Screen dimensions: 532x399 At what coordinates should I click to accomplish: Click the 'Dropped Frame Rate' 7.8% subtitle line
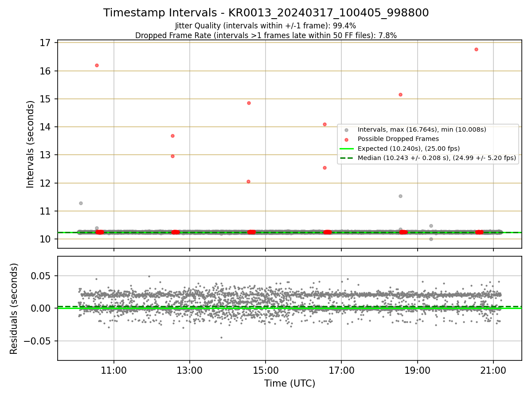click(266, 35)
